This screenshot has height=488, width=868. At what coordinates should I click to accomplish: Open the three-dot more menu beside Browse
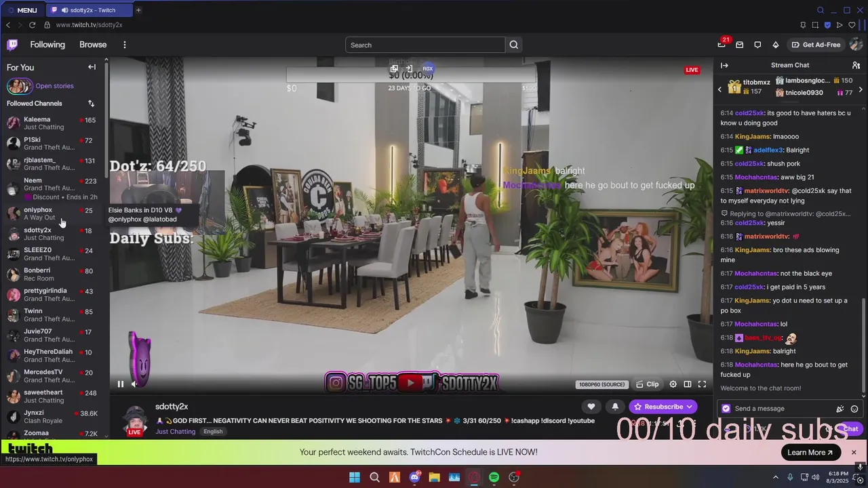coord(125,45)
